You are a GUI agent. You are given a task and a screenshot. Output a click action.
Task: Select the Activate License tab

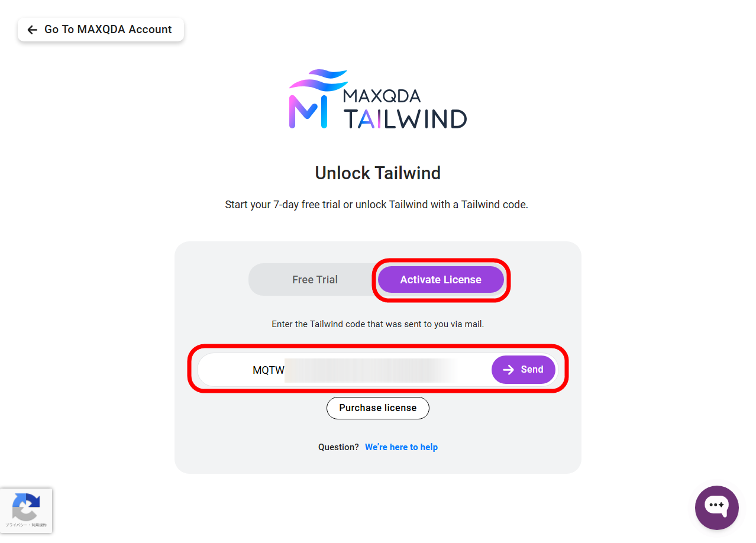tap(441, 280)
